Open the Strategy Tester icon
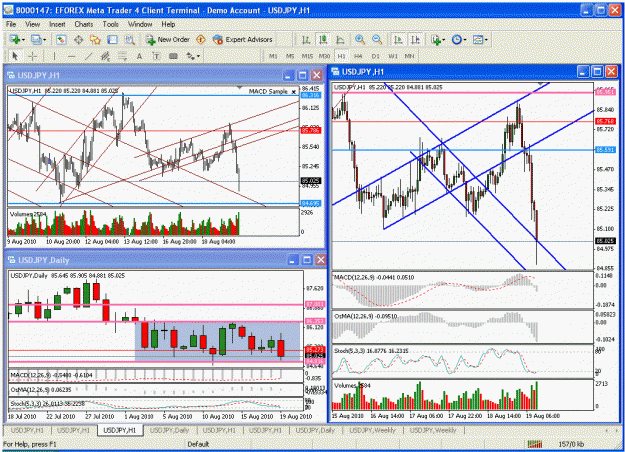Viewport: 625px width, 452px height. 130,39
